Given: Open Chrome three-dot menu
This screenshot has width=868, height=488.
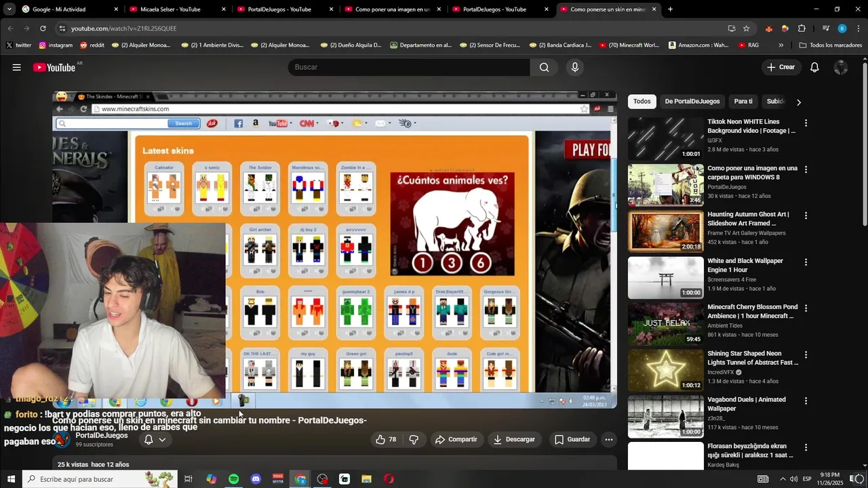Looking at the screenshot, I should coord(859,28).
